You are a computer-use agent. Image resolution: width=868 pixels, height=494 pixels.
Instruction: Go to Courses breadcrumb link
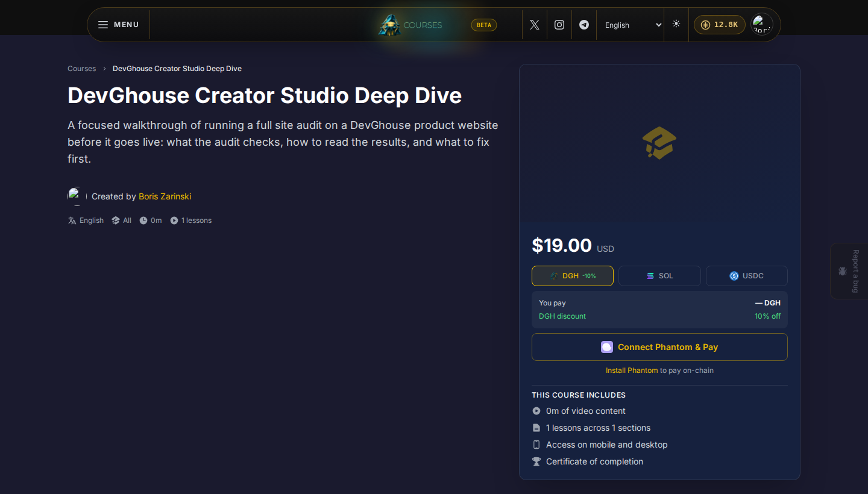(x=82, y=69)
